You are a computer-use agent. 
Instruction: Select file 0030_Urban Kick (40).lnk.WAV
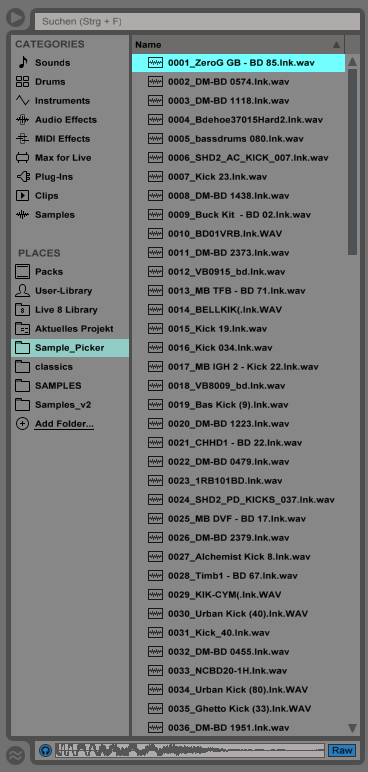[x=238, y=614]
